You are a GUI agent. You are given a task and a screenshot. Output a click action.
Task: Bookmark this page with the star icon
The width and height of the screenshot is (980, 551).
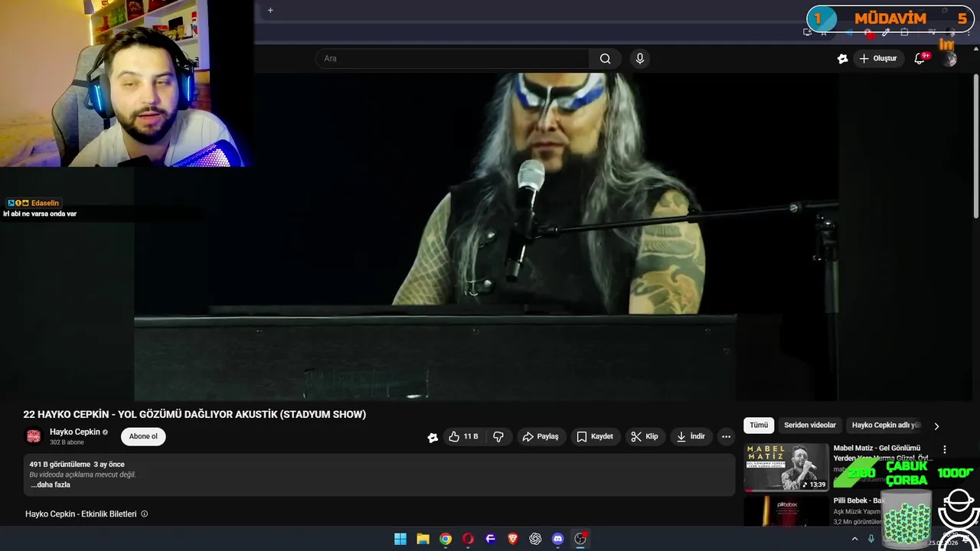tap(824, 32)
